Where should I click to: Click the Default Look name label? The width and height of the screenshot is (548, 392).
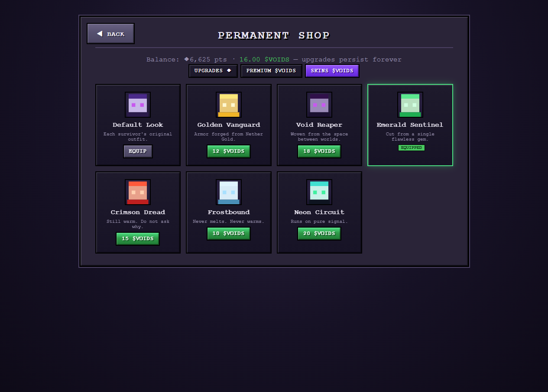(138, 125)
